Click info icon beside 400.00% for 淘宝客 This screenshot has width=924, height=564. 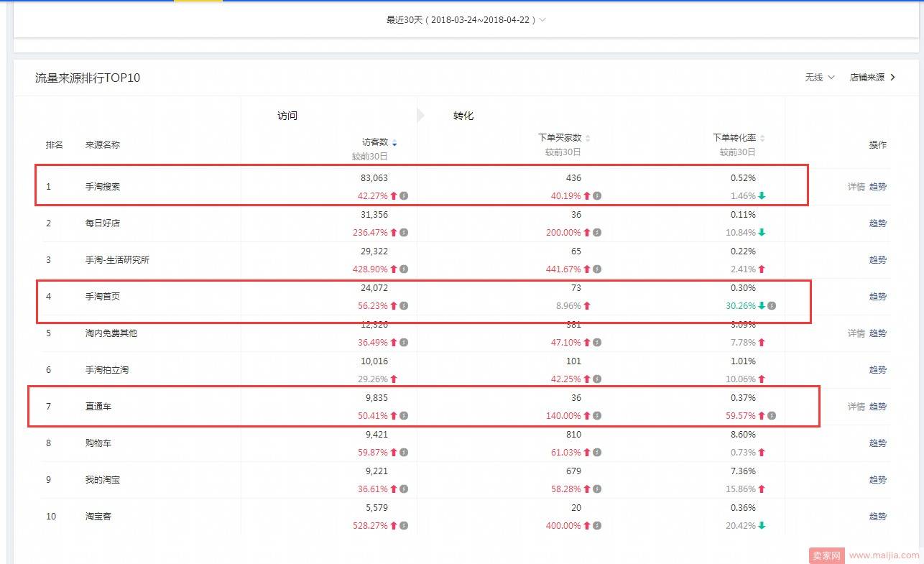click(x=598, y=526)
